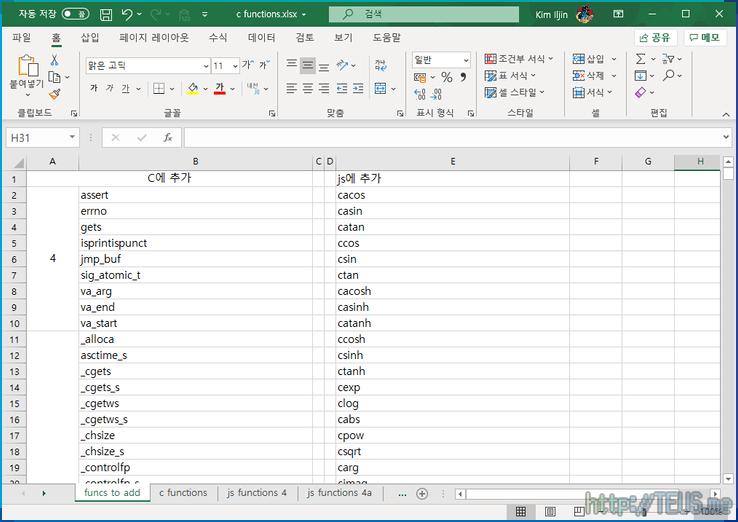The height and width of the screenshot is (522, 738).
Task: Click the decrease indent icon
Action: point(342,88)
